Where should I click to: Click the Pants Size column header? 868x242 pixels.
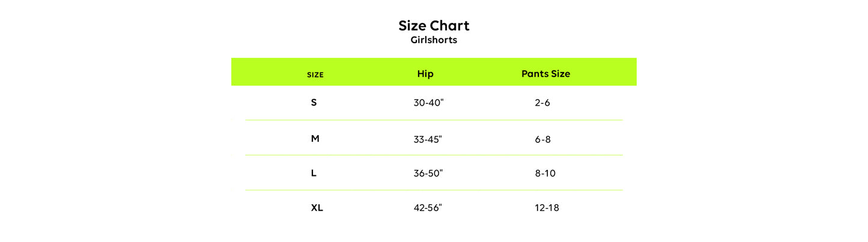pos(545,74)
